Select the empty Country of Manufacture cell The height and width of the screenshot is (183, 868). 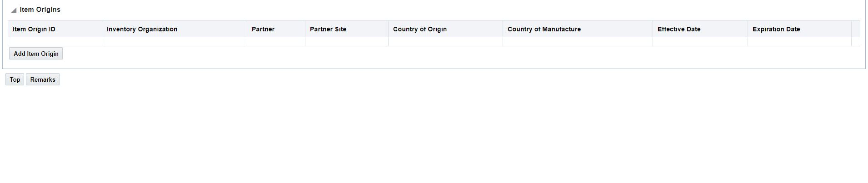(x=578, y=41)
